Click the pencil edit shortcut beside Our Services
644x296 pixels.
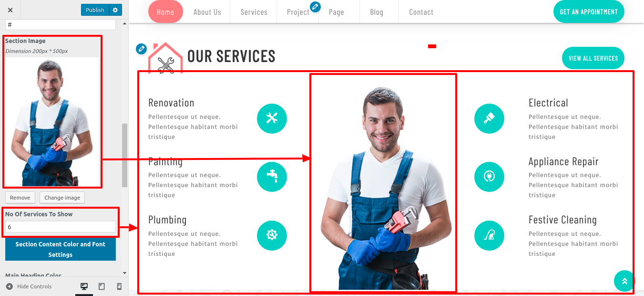pyautogui.click(x=141, y=49)
